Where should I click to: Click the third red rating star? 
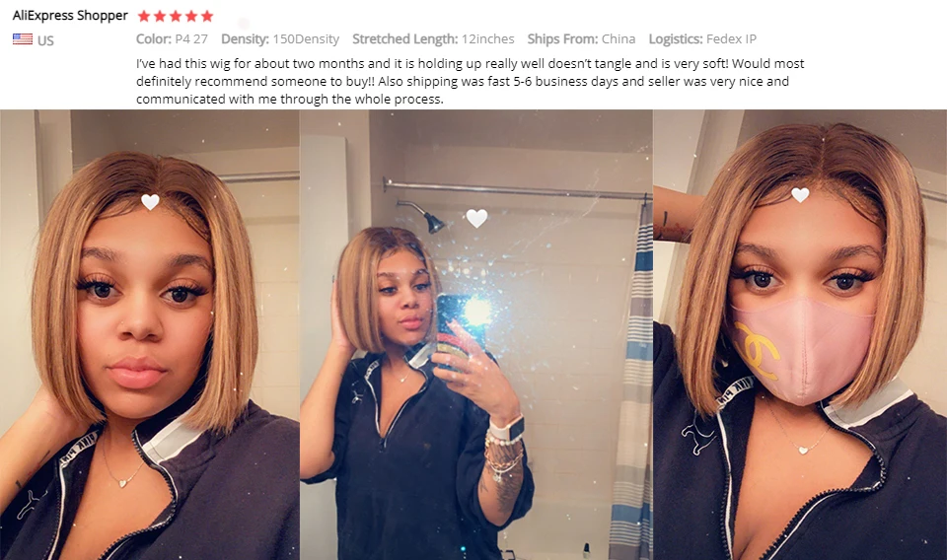176,16
